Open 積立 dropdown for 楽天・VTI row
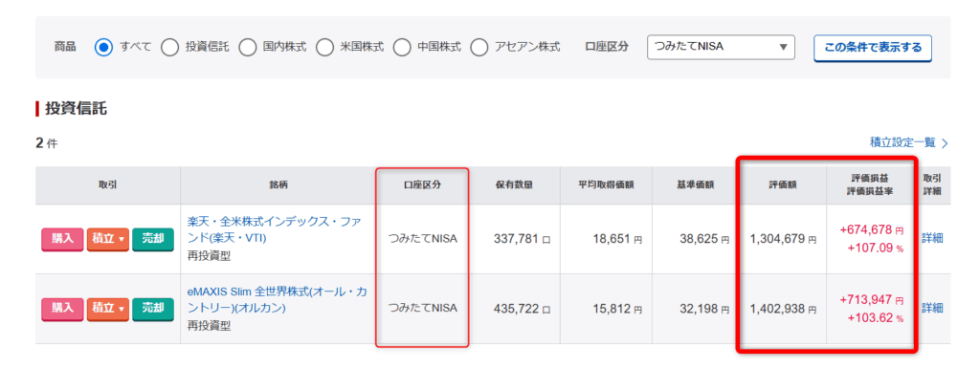 click(x=107, y=239)
